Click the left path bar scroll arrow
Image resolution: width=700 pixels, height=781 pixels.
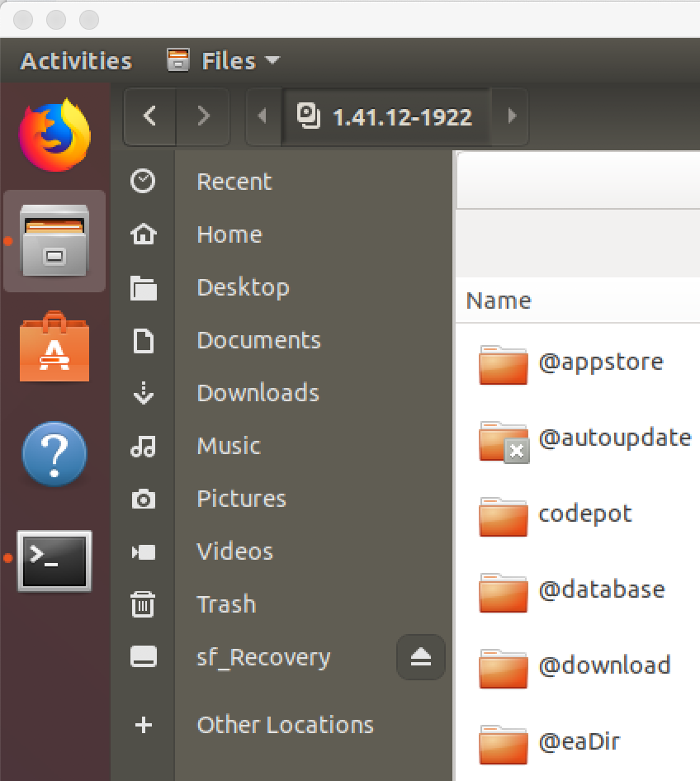point(262,116)
